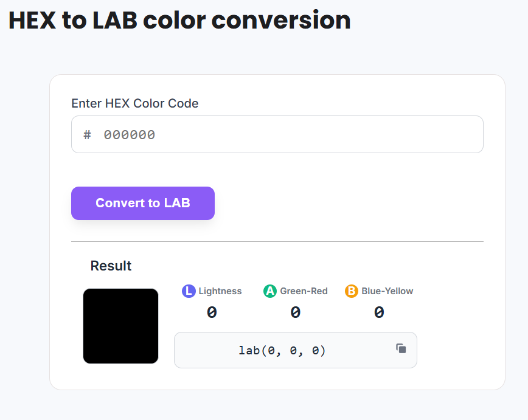Screen dimensions: 528x420
Task: Click the copy icon beside lab(0, 0, 0)
Action: point(401,348)
